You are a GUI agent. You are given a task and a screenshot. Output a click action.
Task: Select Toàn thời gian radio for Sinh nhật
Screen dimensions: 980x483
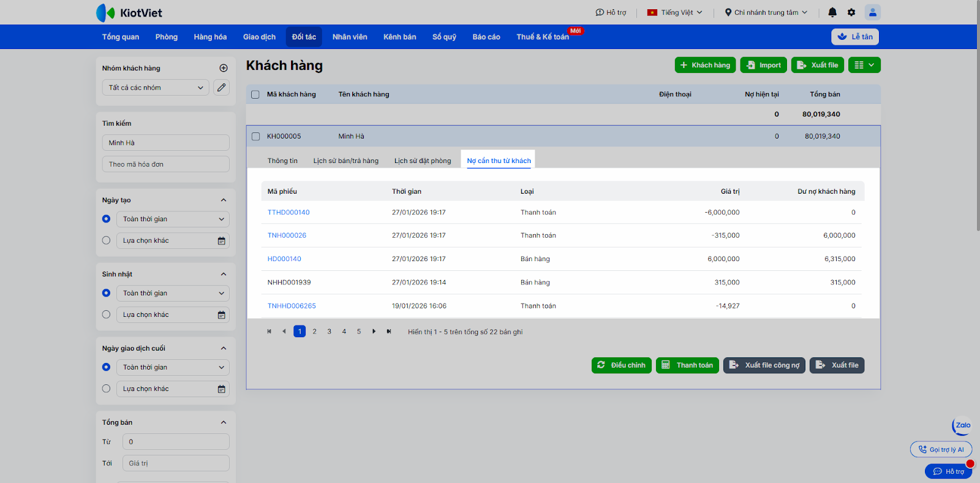[x=106, y=293]
